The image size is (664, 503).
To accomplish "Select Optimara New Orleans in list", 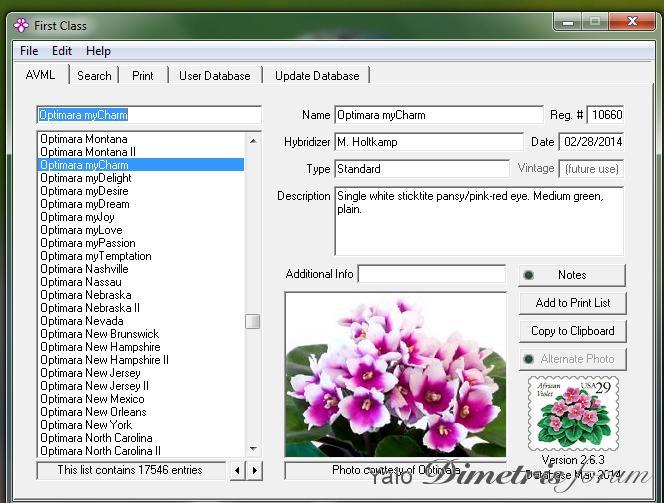I will click(x=141, y=412).
